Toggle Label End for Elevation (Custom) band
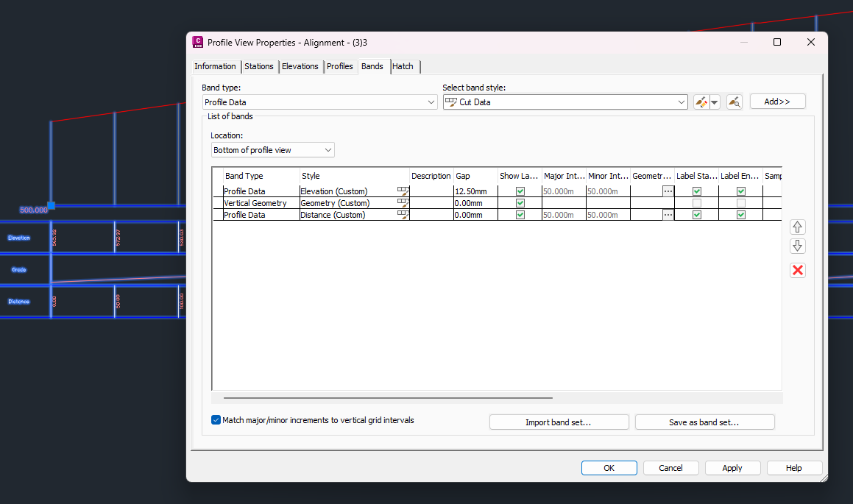 coord(741,191)
